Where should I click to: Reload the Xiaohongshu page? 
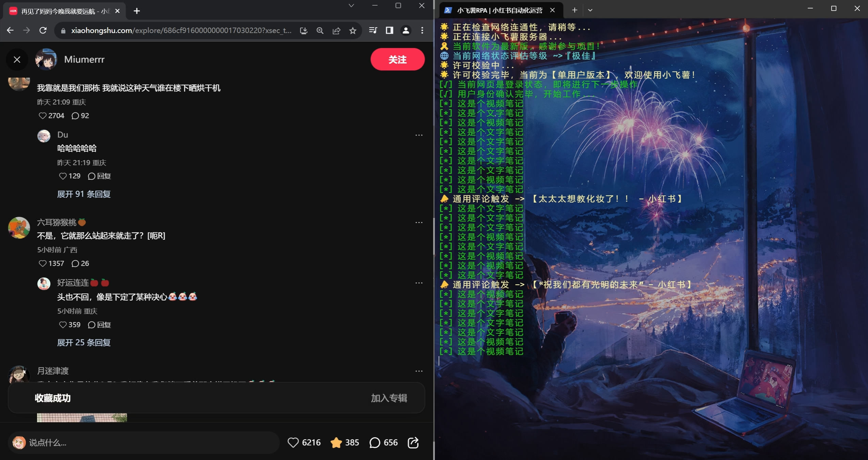click(x=43, y=30)
